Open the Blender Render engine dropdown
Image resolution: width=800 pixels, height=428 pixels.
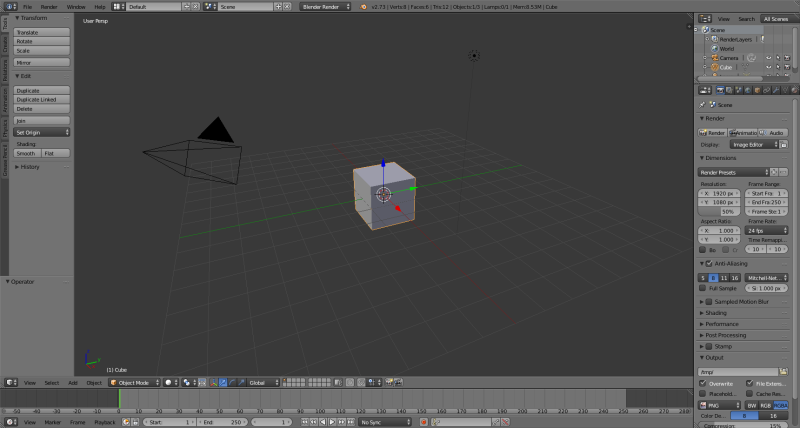[326, 6]
